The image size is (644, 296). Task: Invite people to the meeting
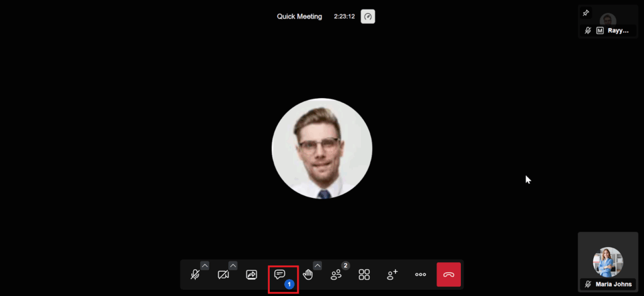click(x=392, y=275)
